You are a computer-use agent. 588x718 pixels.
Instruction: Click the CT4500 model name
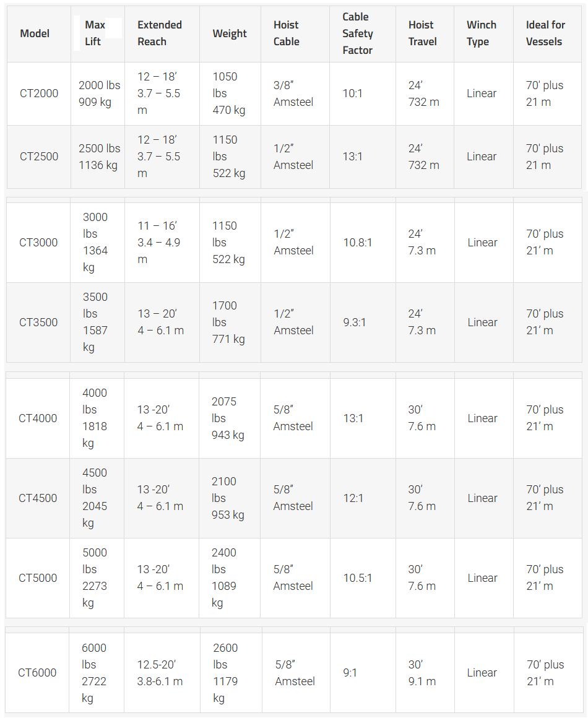pyautogui.click(x=38, y=498)
